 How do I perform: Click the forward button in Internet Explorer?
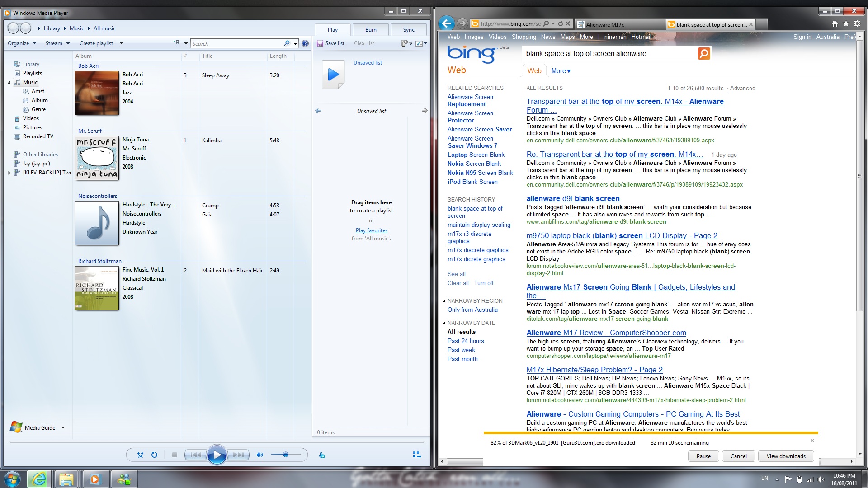[462, 23]
